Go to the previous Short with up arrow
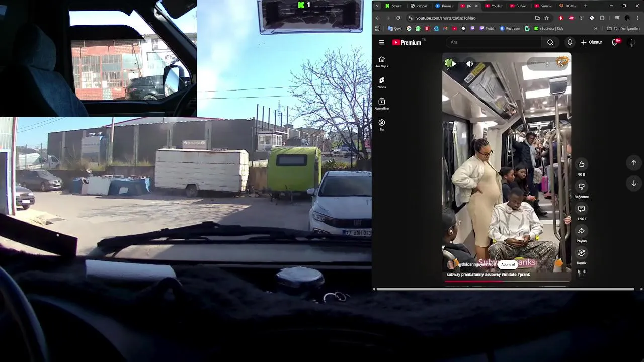The width and height of the screenshot is (644, 362). click(x=634, y=163)
